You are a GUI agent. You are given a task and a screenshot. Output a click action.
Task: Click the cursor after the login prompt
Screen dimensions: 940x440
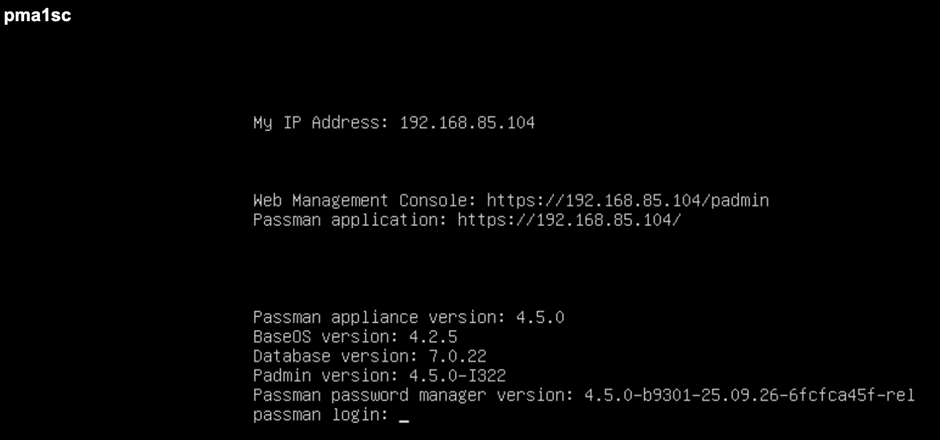click(x=404, y=416)
